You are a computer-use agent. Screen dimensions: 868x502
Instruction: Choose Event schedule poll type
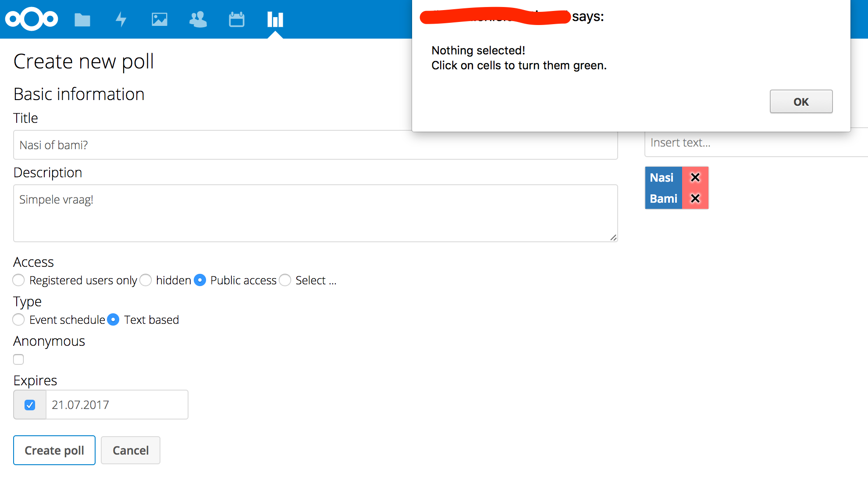point(18,319)
